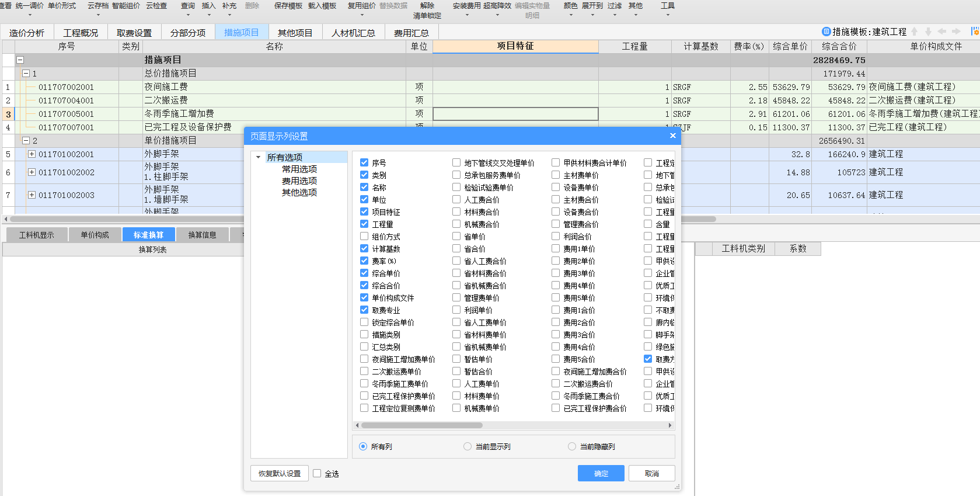This screenshot has width=980, height=496.
Task: Open the 展开到 dropdown
Action: (x=592, y=15)
